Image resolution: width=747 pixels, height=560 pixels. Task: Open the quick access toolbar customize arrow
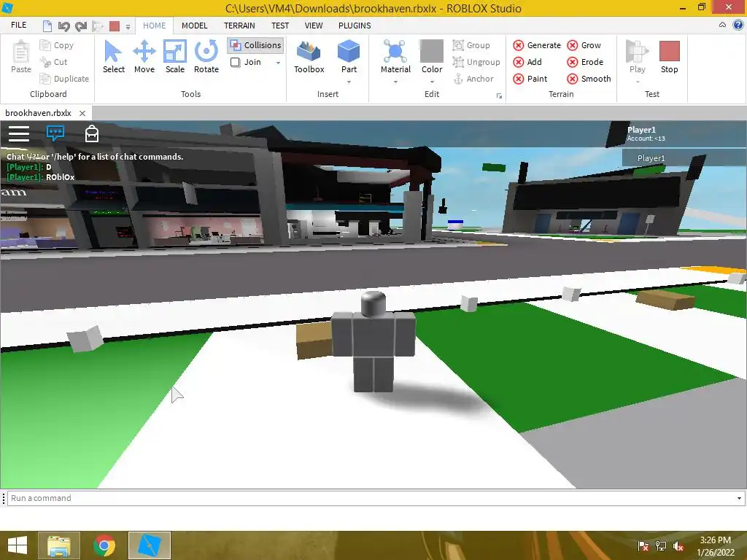(x=128, y=27)
